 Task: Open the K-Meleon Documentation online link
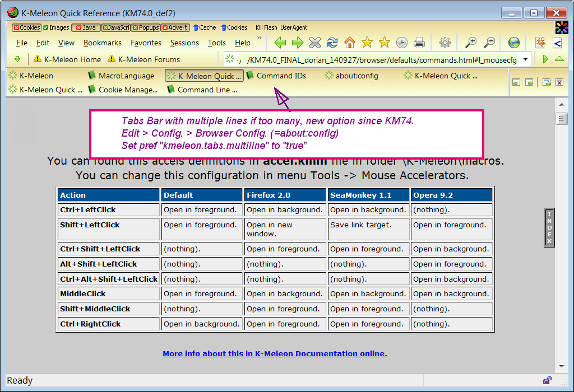[x=275, y=353]
